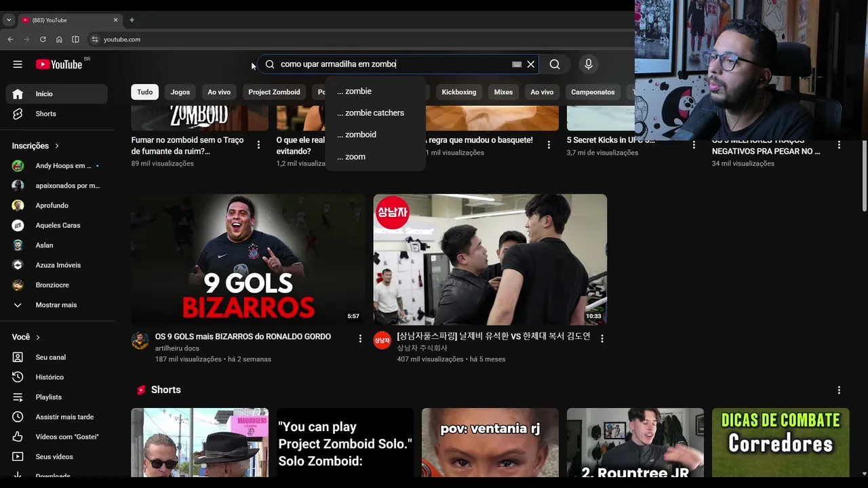Viewport: 868px width, 488px height.
Task: Click the magnifying glass search button
Action: 555,64
